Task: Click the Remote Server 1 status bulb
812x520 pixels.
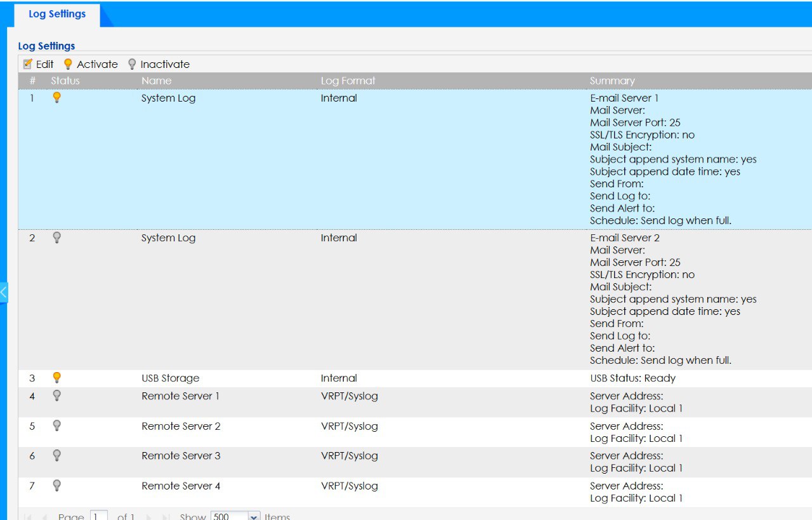Action: (x=56, y=396)
